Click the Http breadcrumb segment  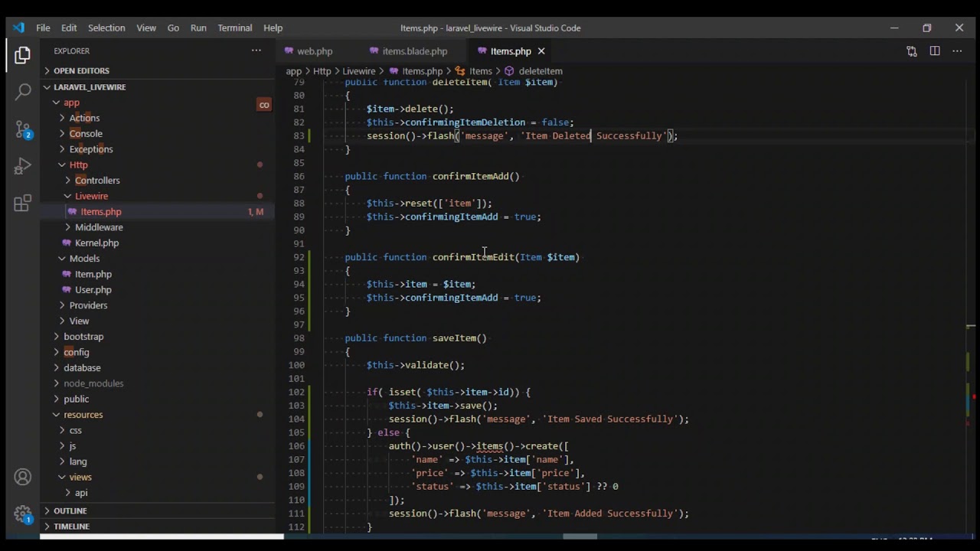point(322,71)
